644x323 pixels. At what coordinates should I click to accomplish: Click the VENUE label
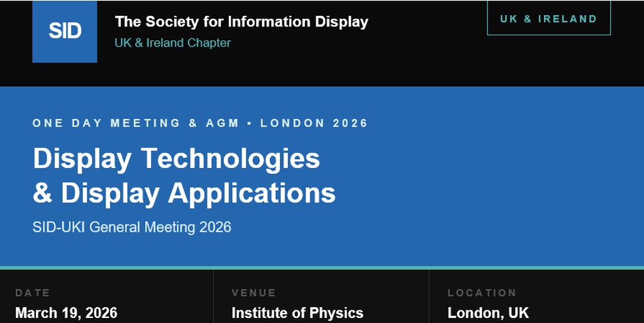click(x=253, y=293)
